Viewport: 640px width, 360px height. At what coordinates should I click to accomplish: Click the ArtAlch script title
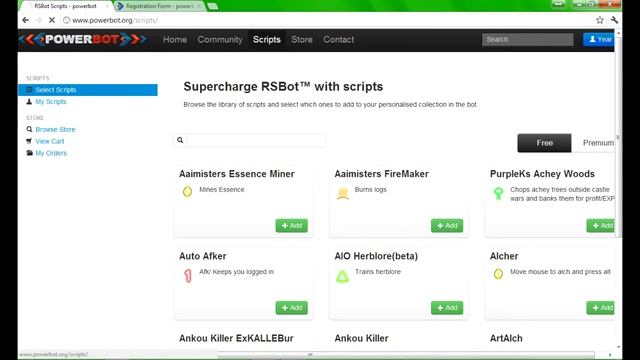click(506, 338)
